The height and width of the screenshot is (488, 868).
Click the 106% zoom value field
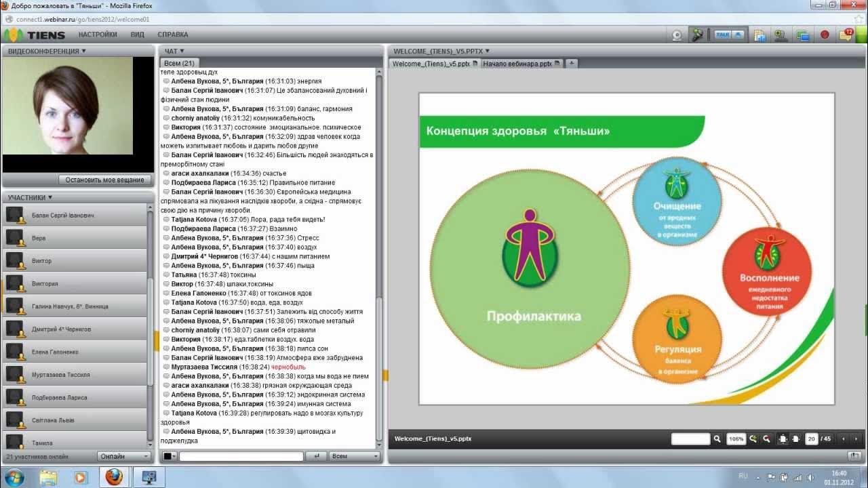(736, 439)
